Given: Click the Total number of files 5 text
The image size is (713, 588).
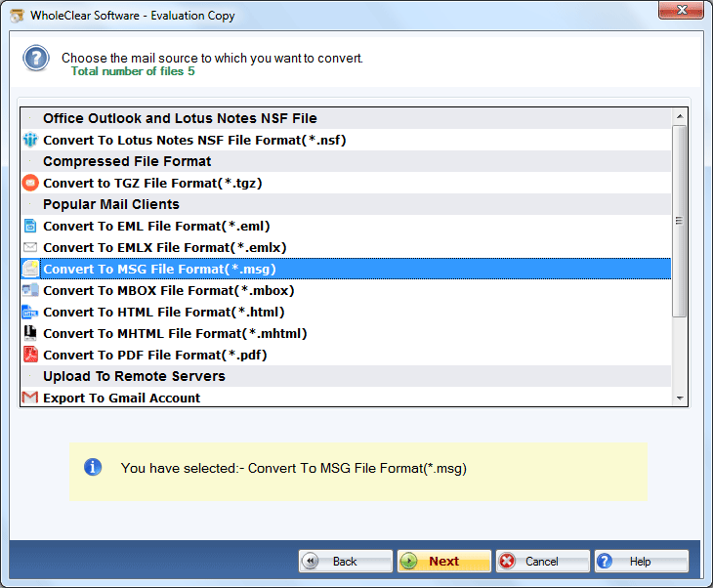Looking at the screenshot, I should click(133, 71).
